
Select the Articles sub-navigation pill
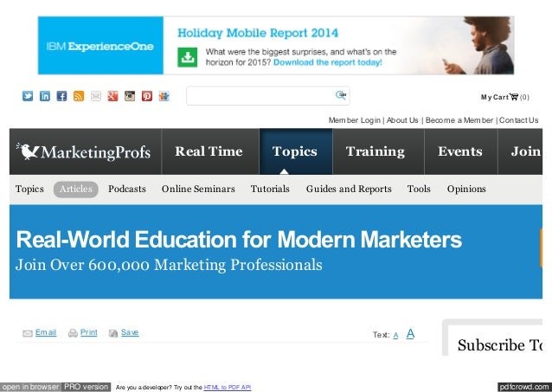(75, 190)
